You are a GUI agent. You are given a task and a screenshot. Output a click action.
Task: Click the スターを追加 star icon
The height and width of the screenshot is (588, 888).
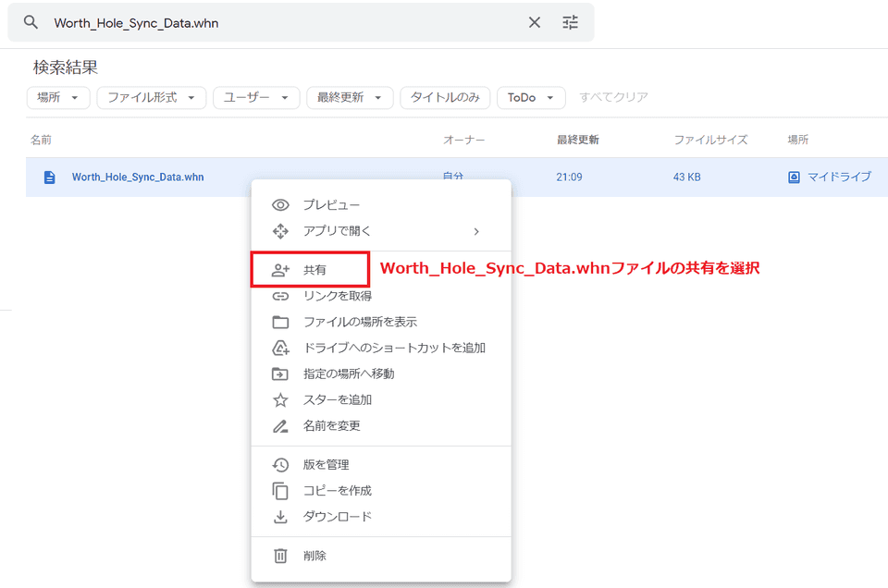click(x=280, y=400)
